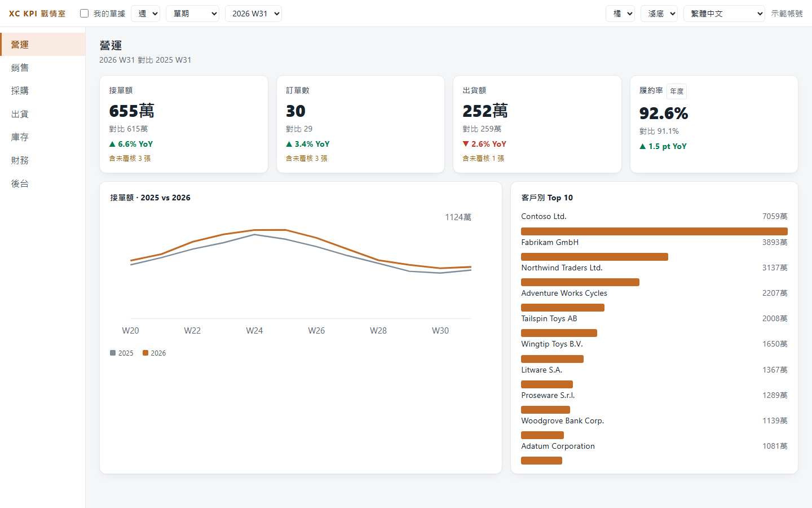812x508 pixels.
Task: Click the 示範帳號 account label
Action: coord(787,14)
